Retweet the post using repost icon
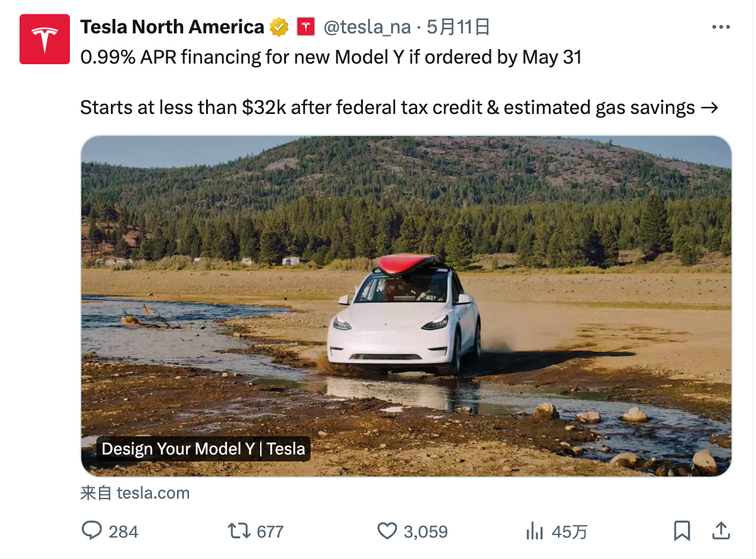This screenshot has height=559, width=756. pyautogui.click(x=239, y=531)
